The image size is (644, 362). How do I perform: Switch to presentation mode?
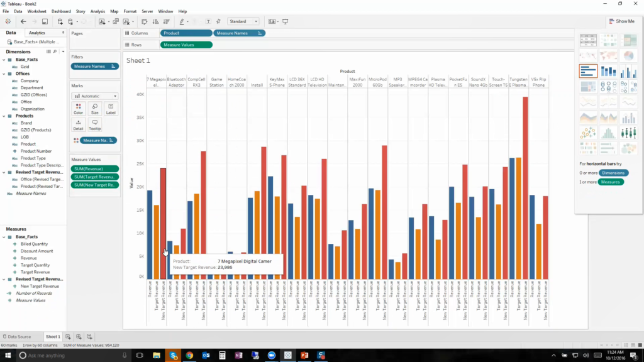[285, 21]
